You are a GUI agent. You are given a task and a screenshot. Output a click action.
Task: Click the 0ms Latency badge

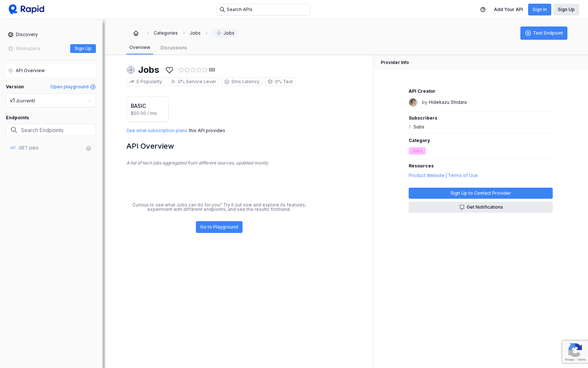point(242,82)
